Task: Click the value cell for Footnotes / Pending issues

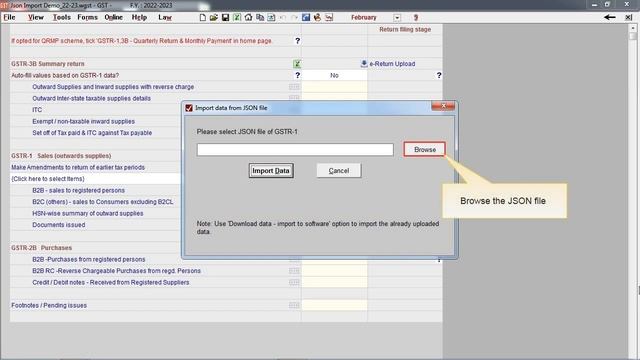Action: click(x=334, y=305)
